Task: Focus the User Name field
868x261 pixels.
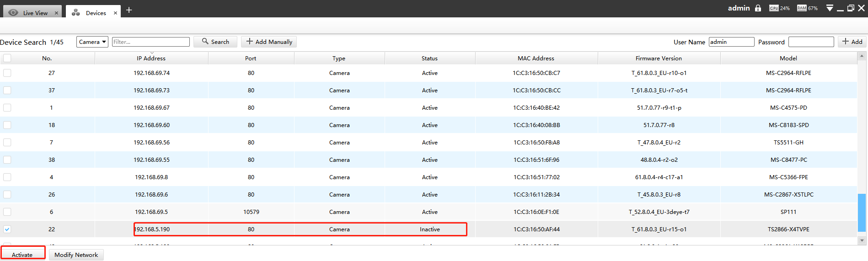Action: click(x=731, y=42)
